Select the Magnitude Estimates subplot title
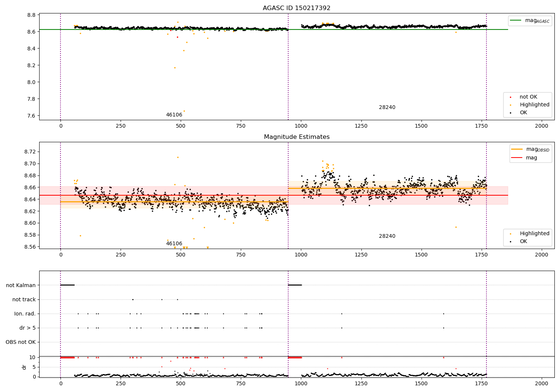The image size is (560, 392). click(296, 137)
